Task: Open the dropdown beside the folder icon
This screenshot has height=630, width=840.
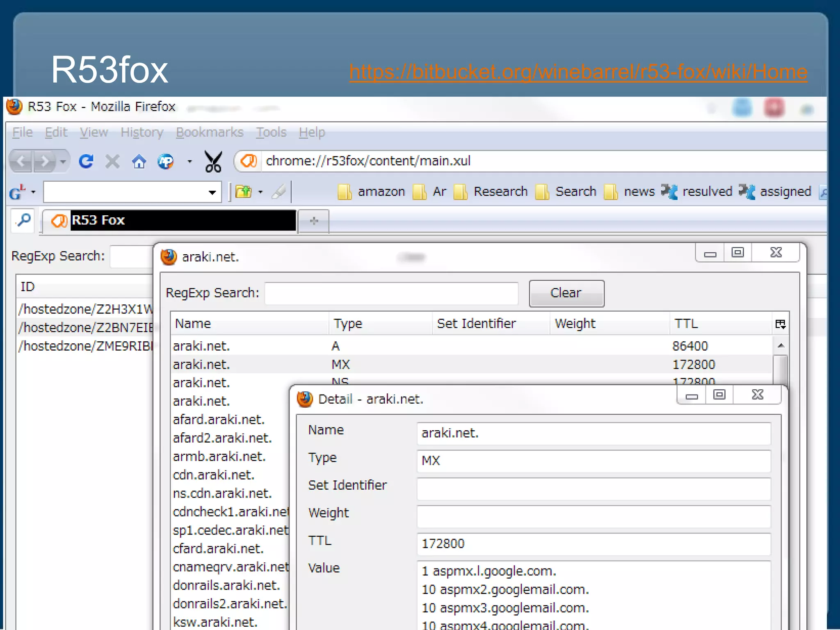Action: (260, 192)
